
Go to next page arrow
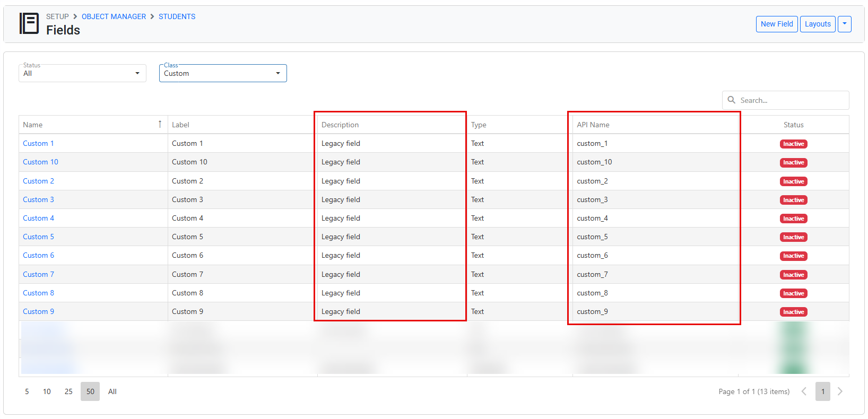(840, 391)
